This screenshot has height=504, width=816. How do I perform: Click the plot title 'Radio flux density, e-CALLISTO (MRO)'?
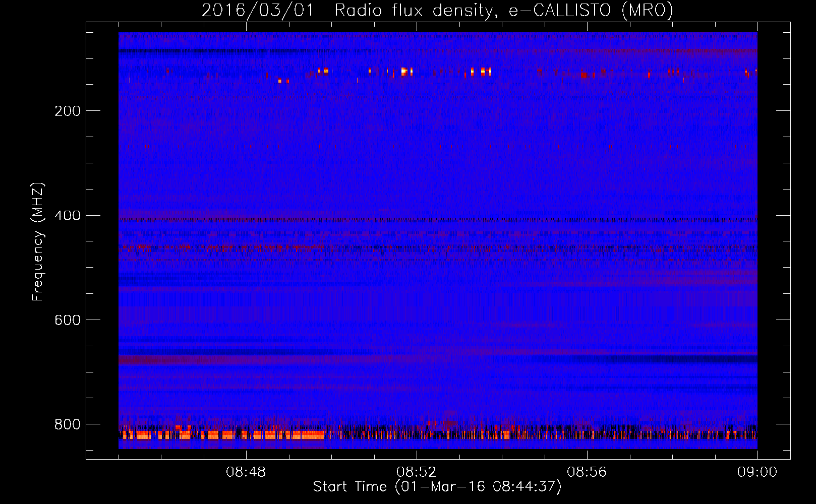coord(504,10)
